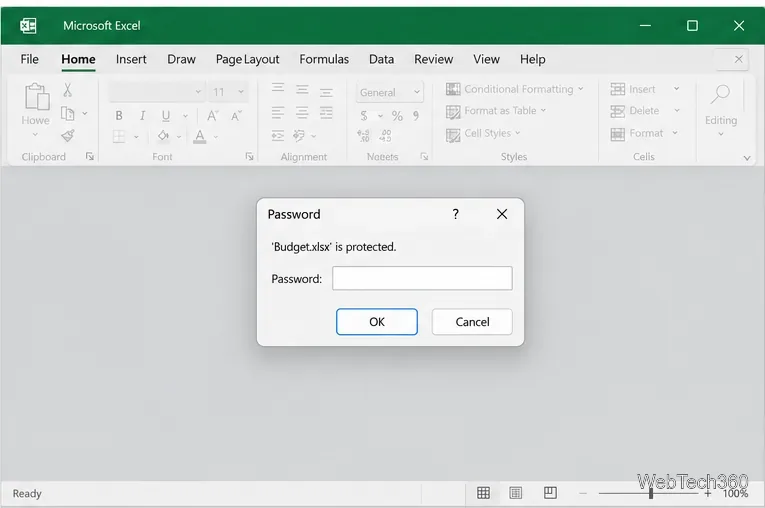Image resolution: width=765 pixels, height=508 pixels.
Task: Click the zoom slider handle
Action: pos(650,493)
